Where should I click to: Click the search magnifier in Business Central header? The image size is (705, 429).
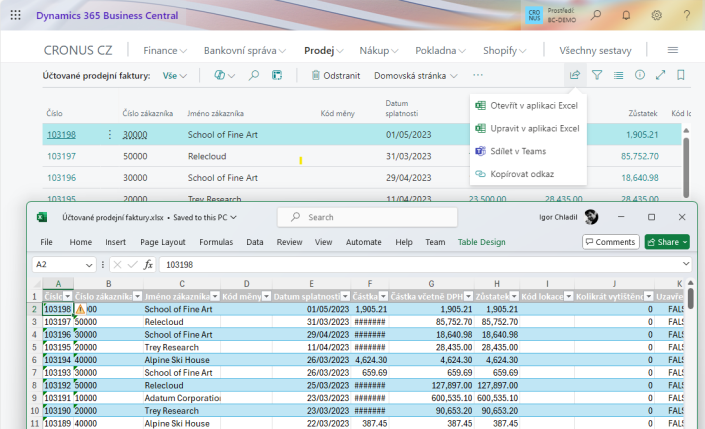click(x=596, y=16)
